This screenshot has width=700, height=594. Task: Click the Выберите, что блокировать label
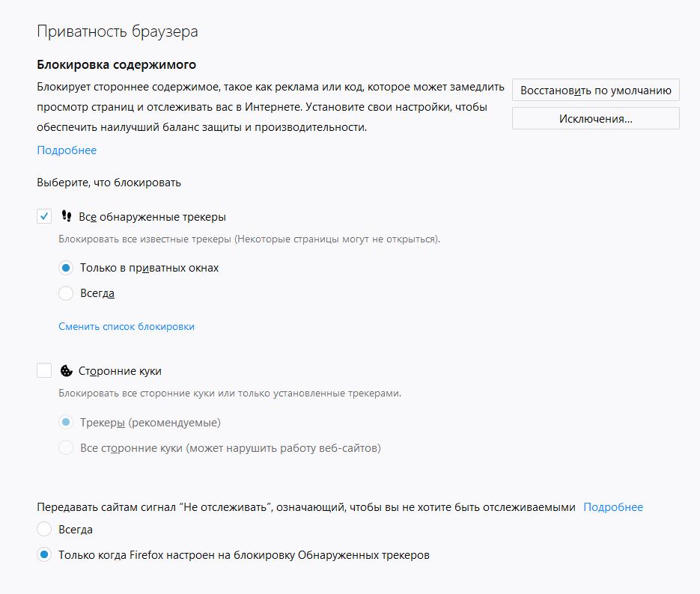[x=109, y=182]
